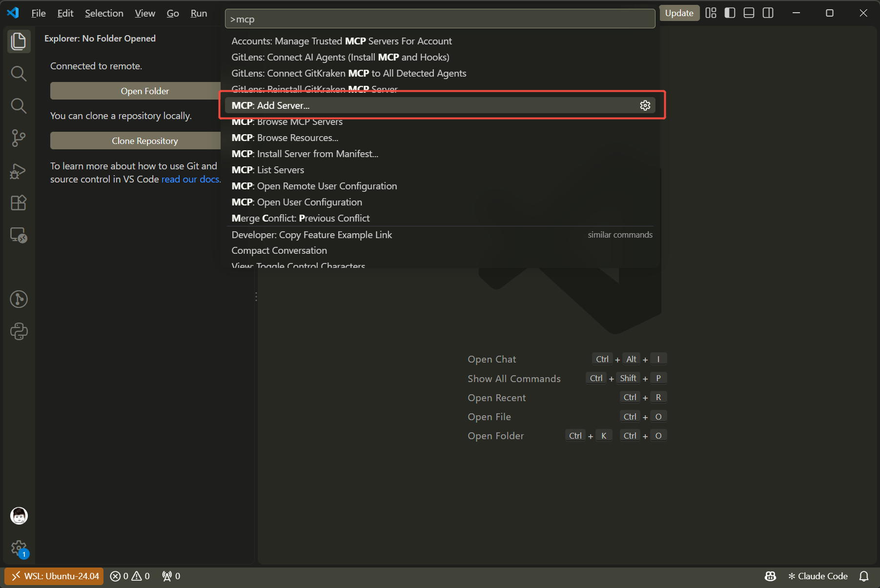Image resolution: width=880 pixels, height=588 pixels.
Task: Open the GitLens icon in activity bar
Action: [x=19, y=299]
